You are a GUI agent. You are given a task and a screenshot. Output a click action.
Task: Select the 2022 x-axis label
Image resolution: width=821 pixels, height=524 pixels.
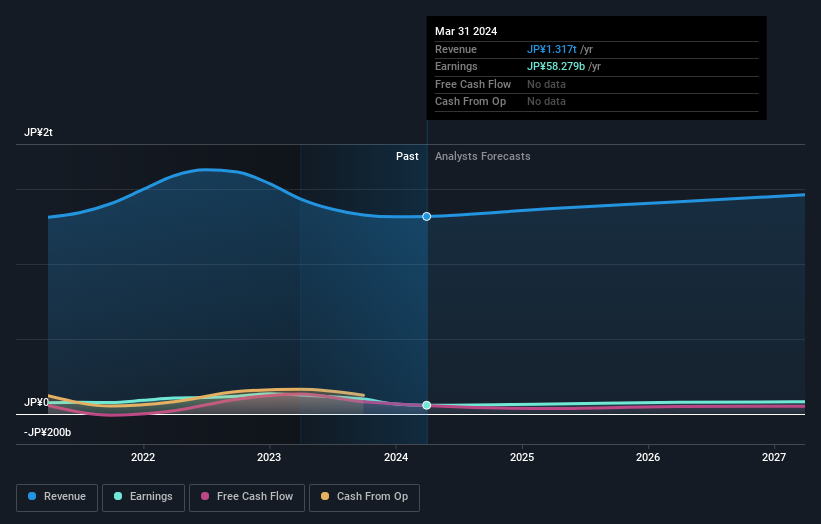tap(143, 457)
